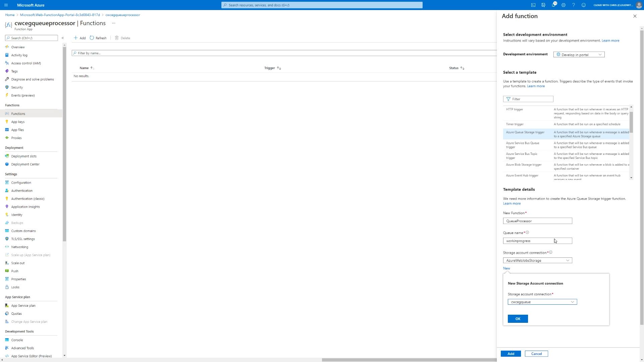Open the Console under Development Tools
This screenshot has width=644, height=362.
[x=16, y=340]
